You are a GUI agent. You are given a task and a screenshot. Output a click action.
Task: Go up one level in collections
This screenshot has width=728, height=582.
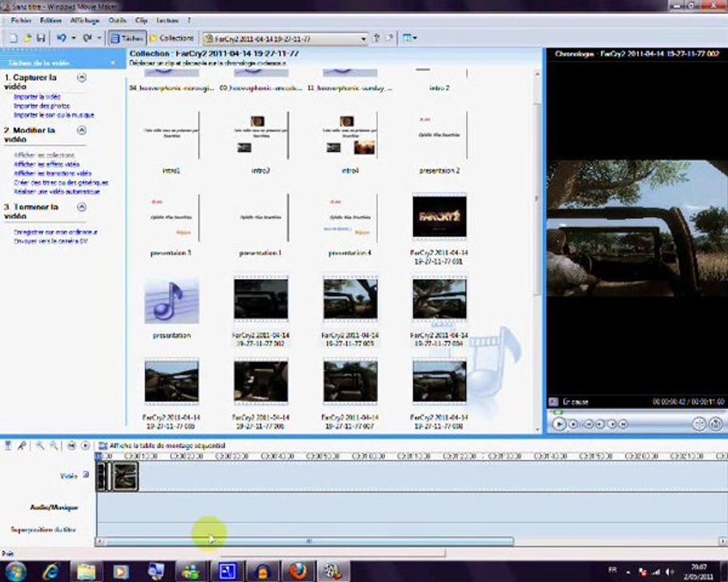[x=376, y=38]
